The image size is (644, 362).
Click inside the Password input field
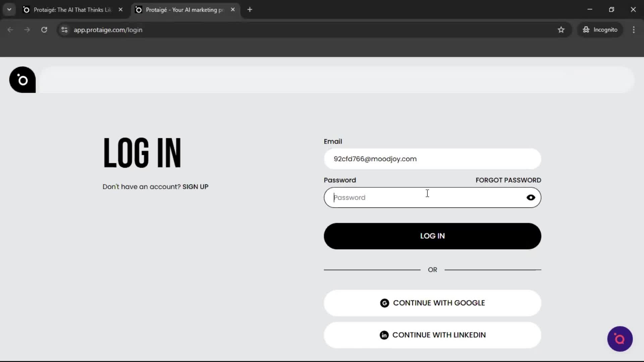[x=402, y=197]
